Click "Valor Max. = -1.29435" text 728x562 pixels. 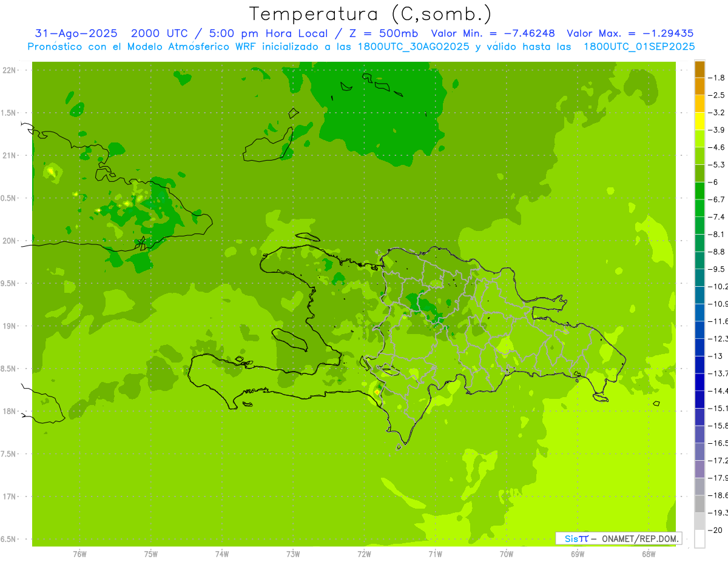630,33
